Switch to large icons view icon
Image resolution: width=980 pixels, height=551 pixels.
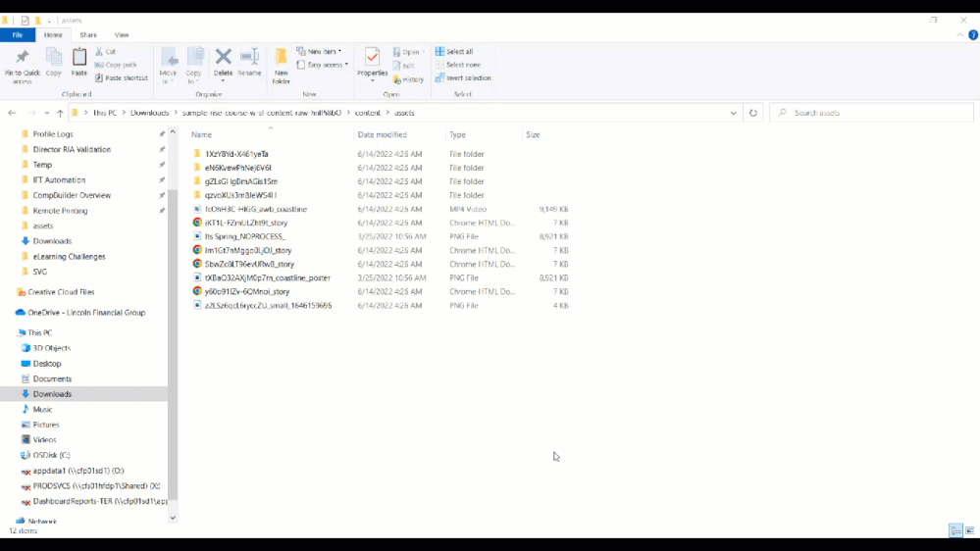pyautogui.click(x=970, y=530)
